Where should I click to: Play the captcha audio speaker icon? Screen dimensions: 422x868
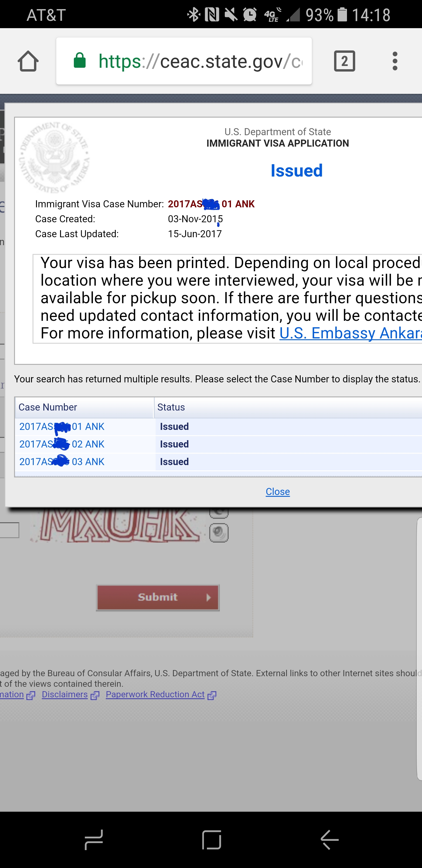click(219, 533)
